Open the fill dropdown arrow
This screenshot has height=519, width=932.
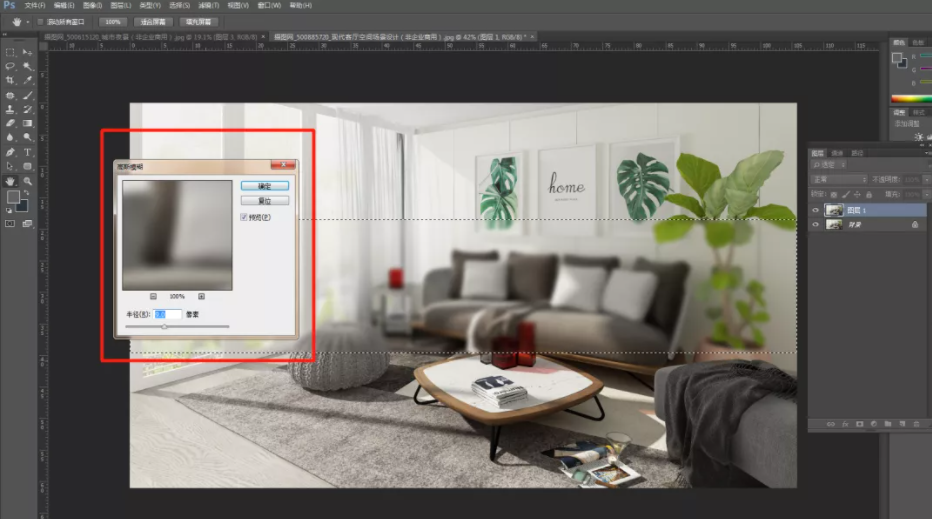click(x=925, y=194)
